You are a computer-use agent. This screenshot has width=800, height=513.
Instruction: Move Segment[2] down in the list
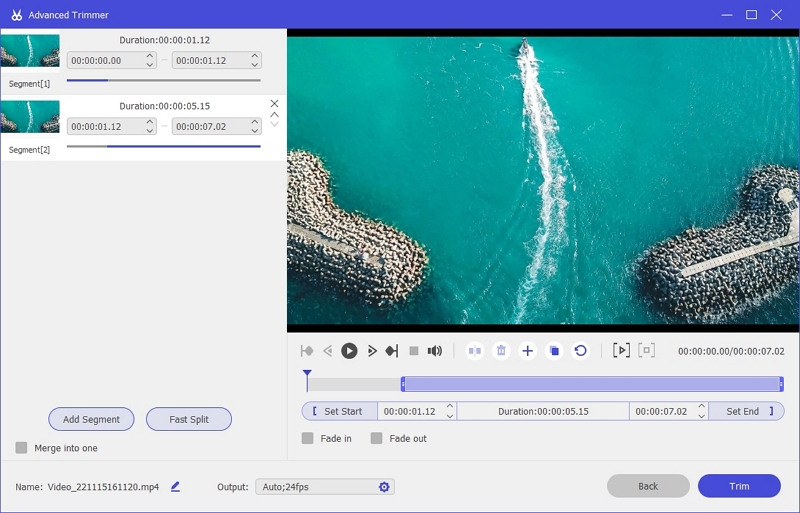(x=274, y=124)
